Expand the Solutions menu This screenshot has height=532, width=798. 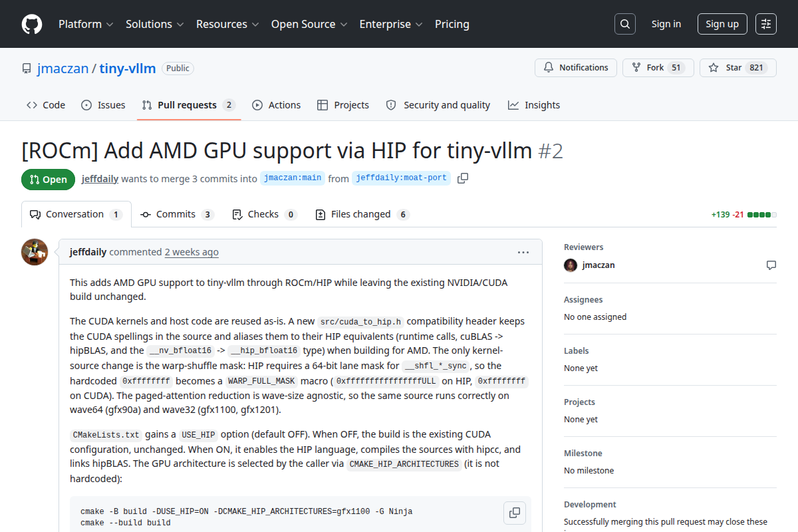[155, 24]
